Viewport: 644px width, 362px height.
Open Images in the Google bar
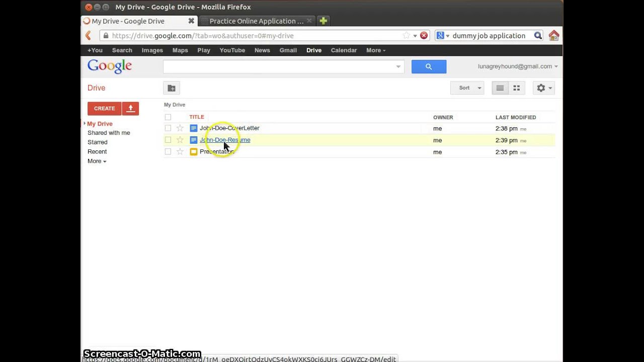152,50
